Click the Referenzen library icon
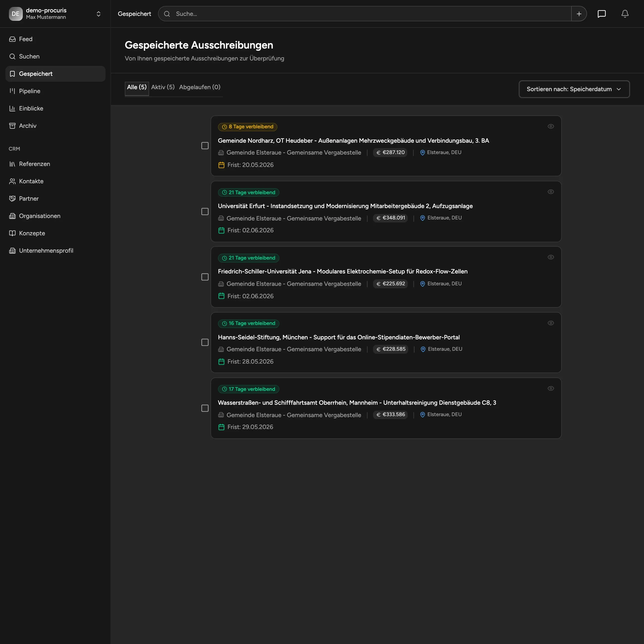Viewport: 644px width, 644px height. coord(12,164)
